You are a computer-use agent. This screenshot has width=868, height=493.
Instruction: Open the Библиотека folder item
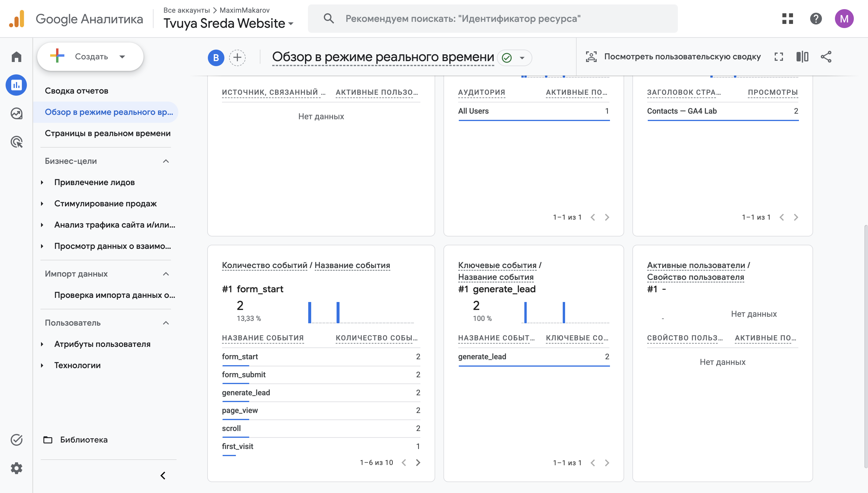coord(76,440)
